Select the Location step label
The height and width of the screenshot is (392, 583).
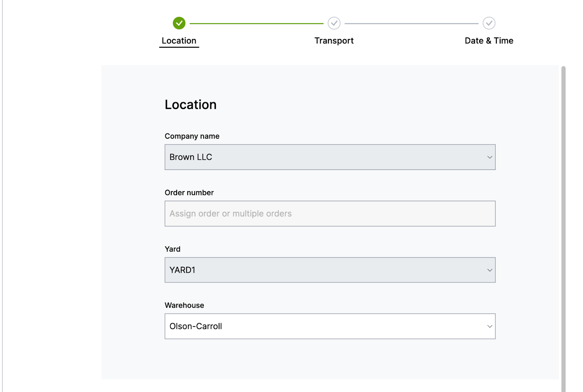(179, 41)
